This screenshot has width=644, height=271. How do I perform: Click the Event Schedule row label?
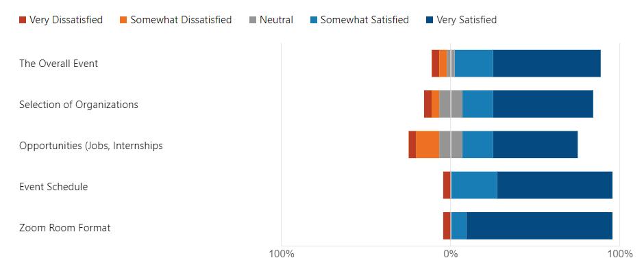point(53,187)
